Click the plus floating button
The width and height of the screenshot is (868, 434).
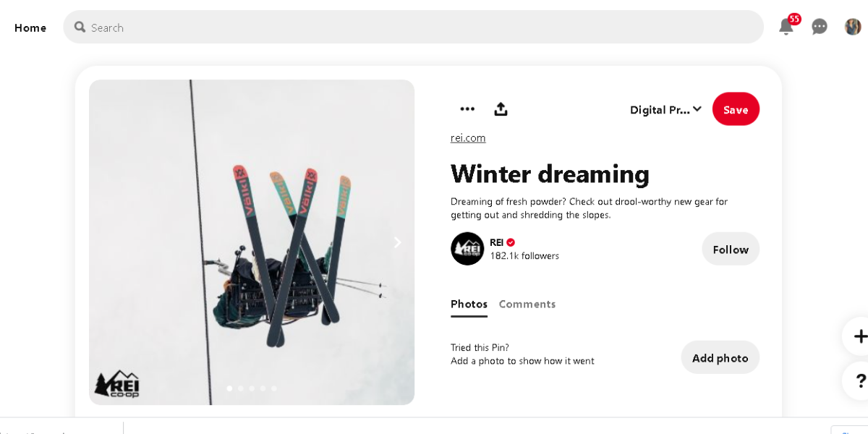(x=860, y=336)
